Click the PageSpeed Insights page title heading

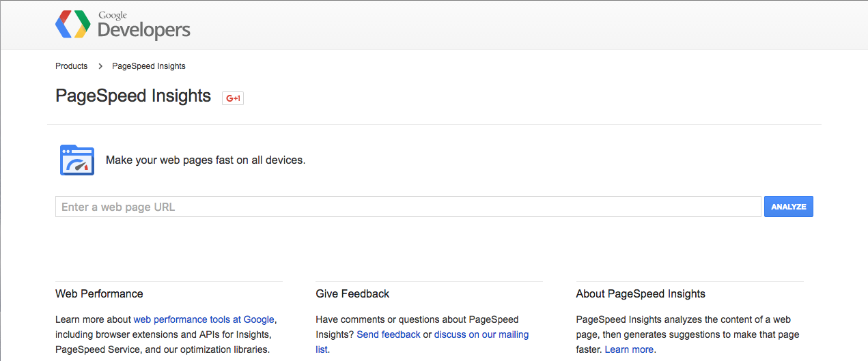tap(133, 96)
